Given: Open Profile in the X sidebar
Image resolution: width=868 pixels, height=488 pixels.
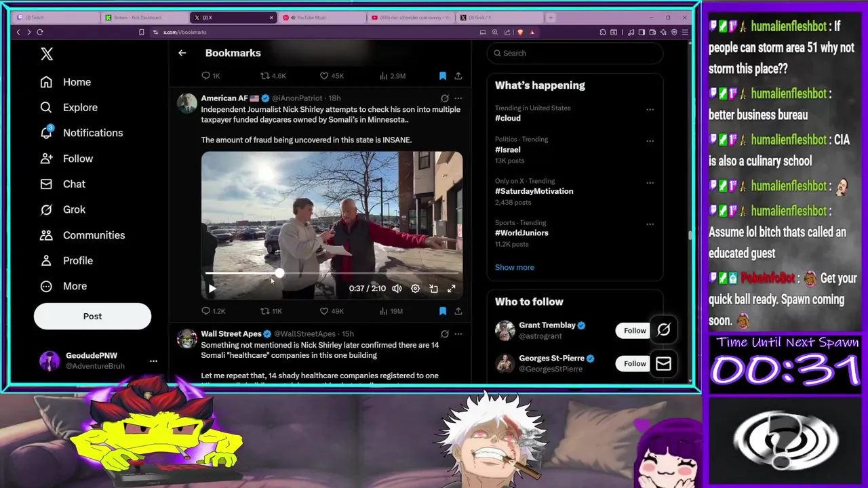Looking at the screenshot, I should [66, 260].
